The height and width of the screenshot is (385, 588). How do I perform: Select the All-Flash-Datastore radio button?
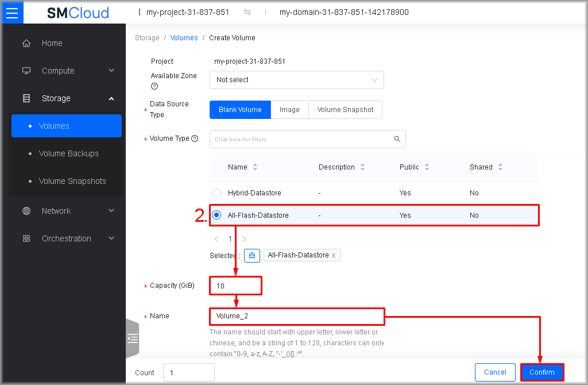coord(216,215)
